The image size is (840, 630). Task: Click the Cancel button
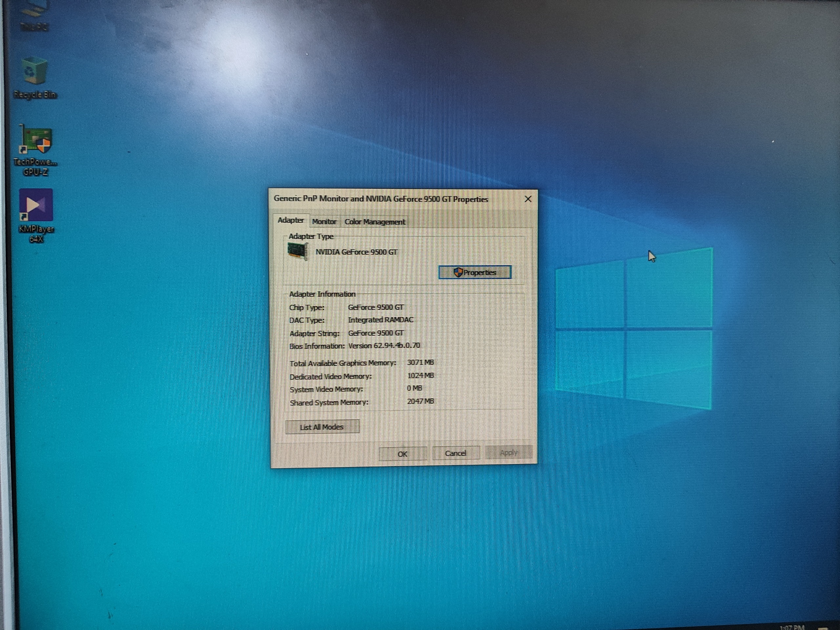(456, 453)
